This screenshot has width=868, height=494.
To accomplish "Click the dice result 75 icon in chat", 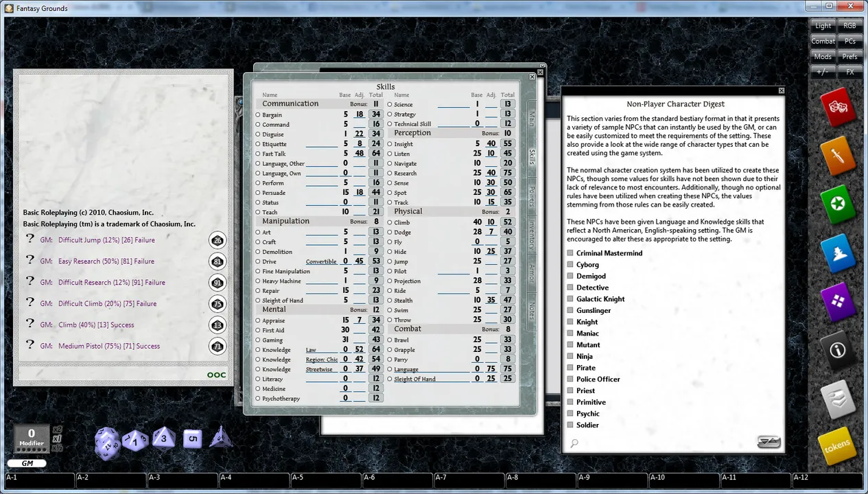I will [x=218, y=304].
